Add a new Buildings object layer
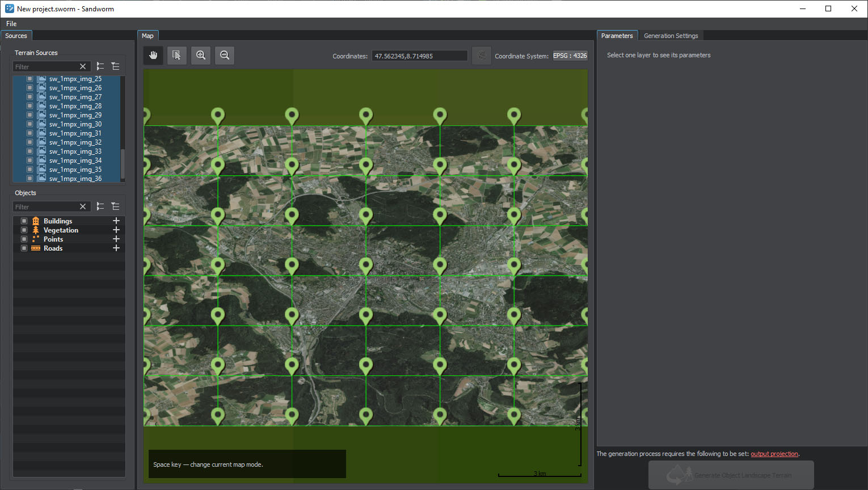This screenshot has width=868, height=490. [x=116, y=221]
